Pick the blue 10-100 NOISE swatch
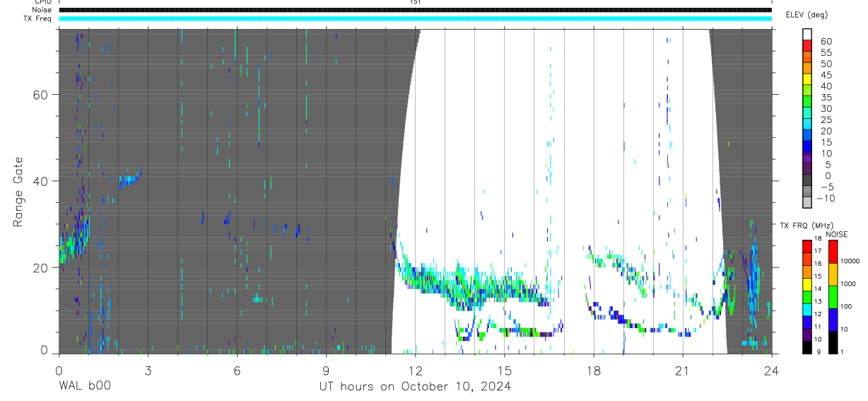The width and height of the screenshot is (868, 401). pos(833,319)
